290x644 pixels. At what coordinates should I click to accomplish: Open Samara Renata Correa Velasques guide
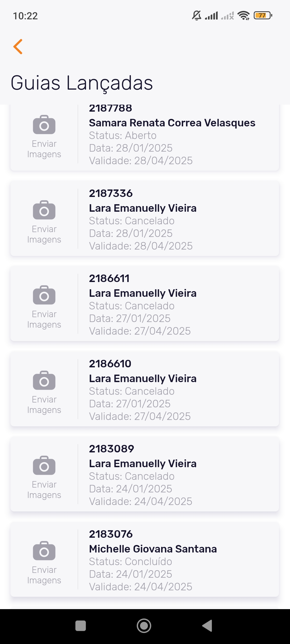pyautogui.click(x=172, y=123)
